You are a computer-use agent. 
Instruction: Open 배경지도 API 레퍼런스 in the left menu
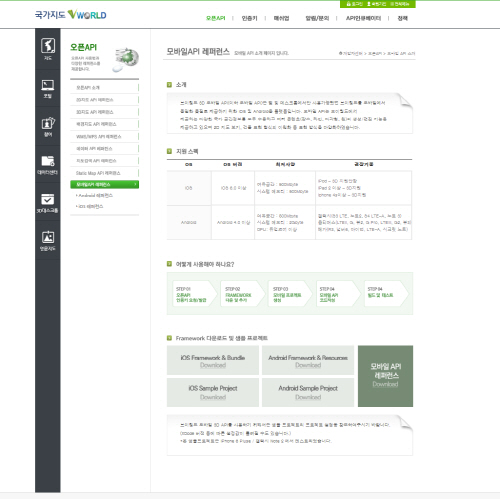(x=104, y=124)
